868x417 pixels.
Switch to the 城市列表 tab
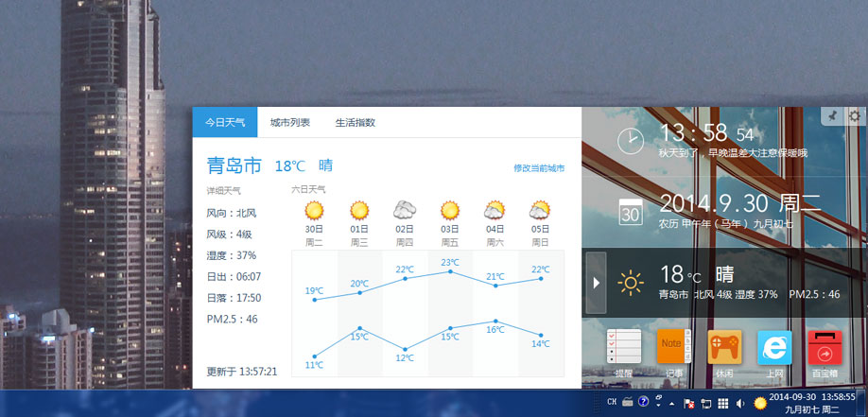[x=289, y=123]
